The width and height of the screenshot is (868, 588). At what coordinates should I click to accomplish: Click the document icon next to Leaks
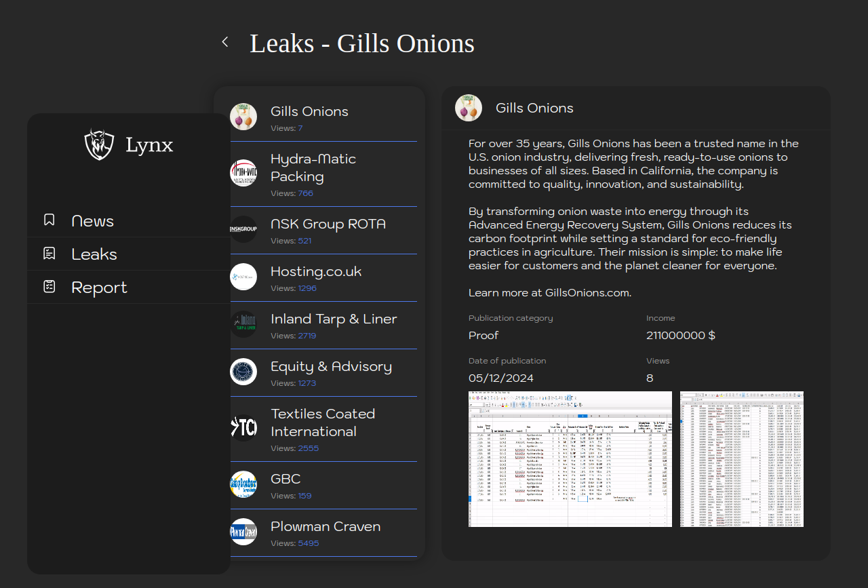(50, 254)
